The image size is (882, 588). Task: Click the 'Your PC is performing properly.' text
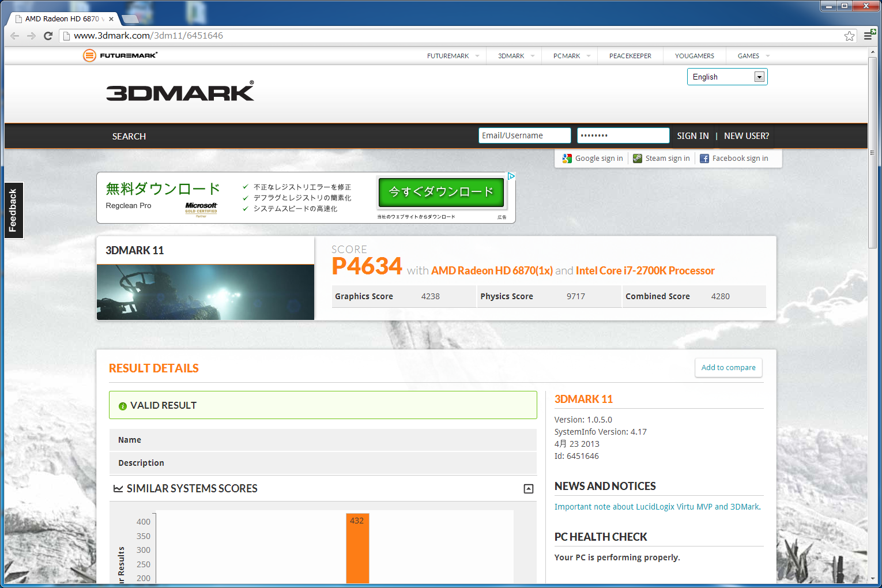(x=617, y=557)
